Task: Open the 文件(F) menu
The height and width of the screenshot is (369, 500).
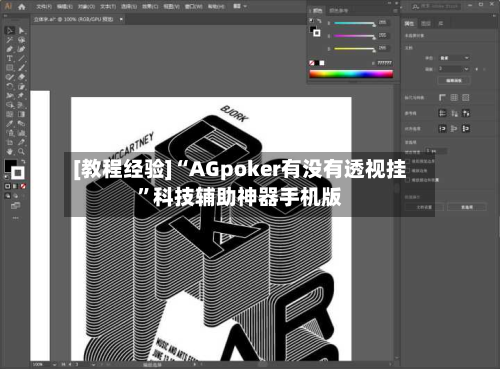Action: coord(44,7)
